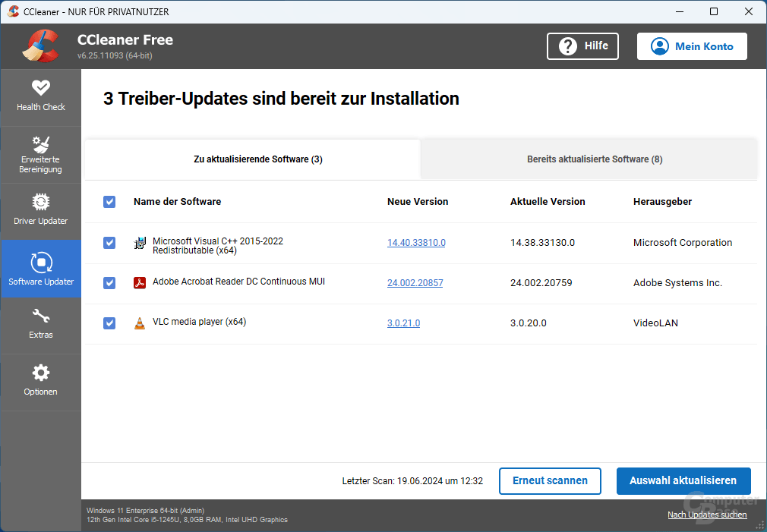Uncheck VLC media player checkbox

pyautogui.click(x=109, y=323)
